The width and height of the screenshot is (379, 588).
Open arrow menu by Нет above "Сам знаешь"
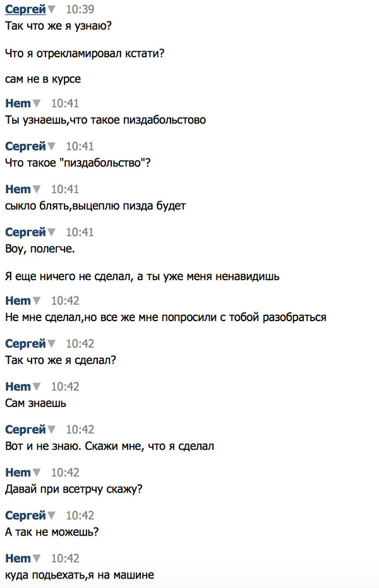point(37,387)
